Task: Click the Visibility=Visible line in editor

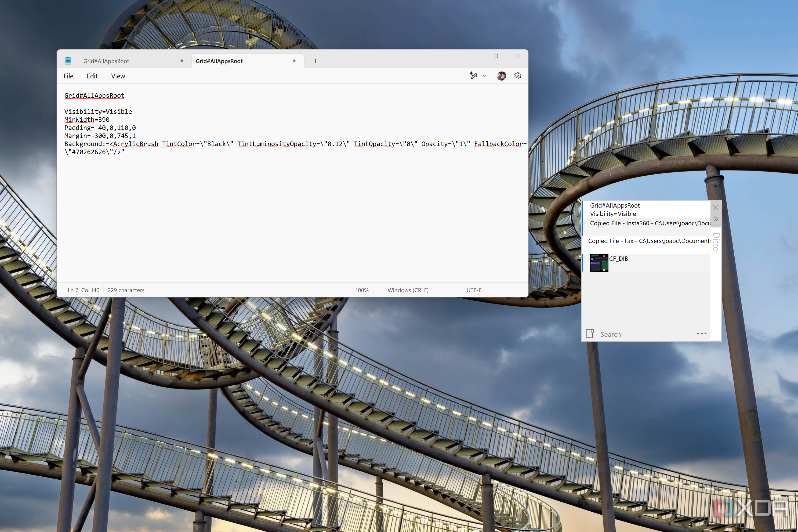Action: click(x=98, y=112)
